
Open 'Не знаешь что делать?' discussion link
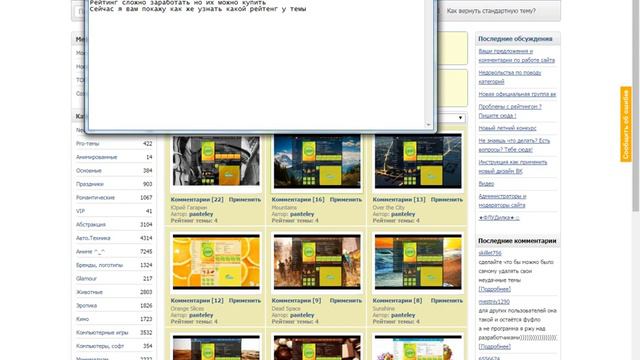tap(514, 145)
